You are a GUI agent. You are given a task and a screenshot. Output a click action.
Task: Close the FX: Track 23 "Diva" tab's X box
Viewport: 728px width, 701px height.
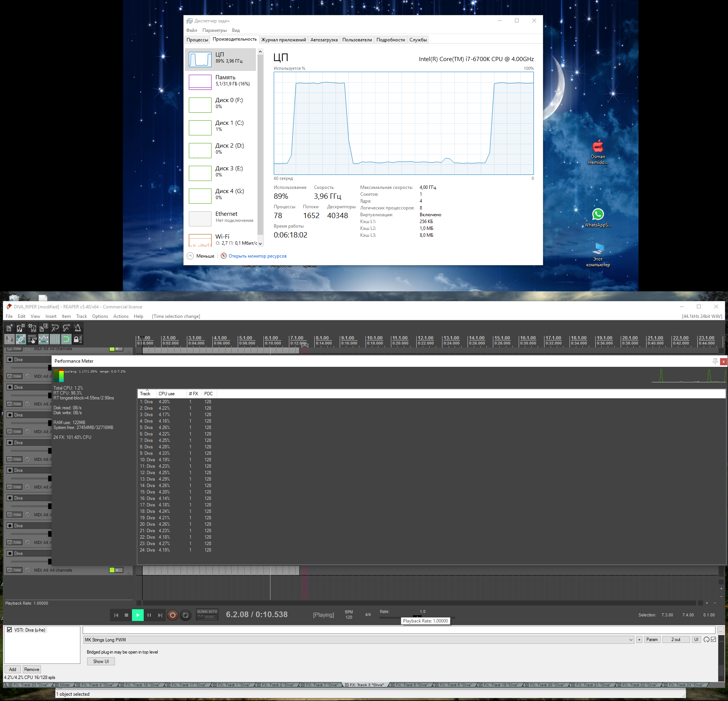[x=10, y=685]
